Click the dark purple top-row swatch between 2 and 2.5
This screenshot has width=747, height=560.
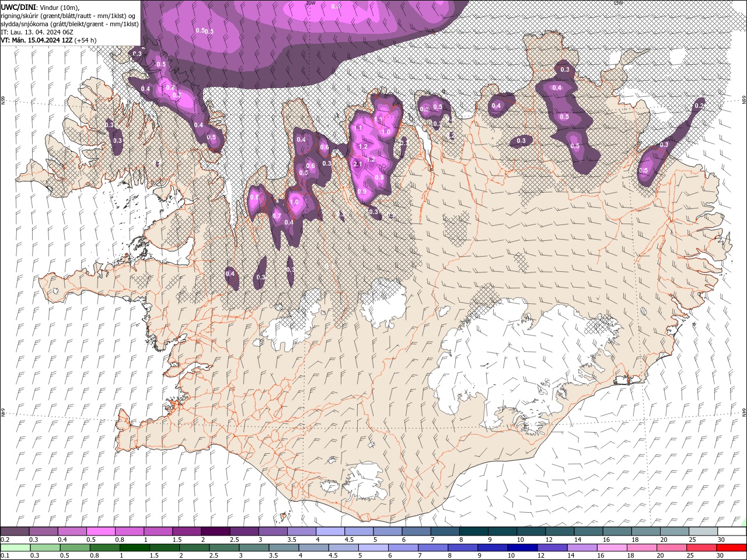[x=215, y=531]
